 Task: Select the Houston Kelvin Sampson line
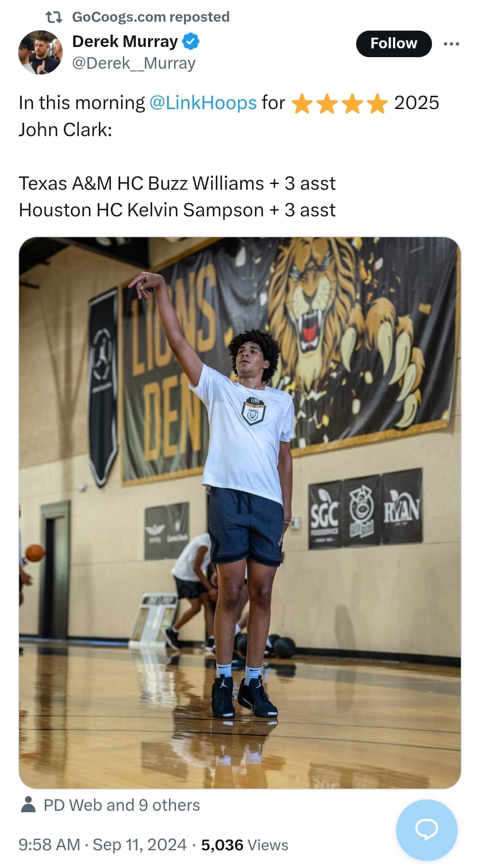point(177,210)
